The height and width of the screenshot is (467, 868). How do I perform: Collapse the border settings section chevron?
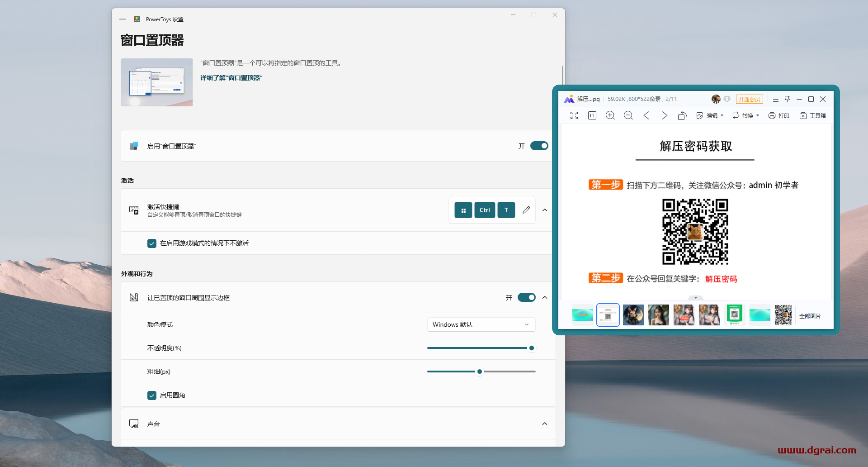(x=545, y=297)
